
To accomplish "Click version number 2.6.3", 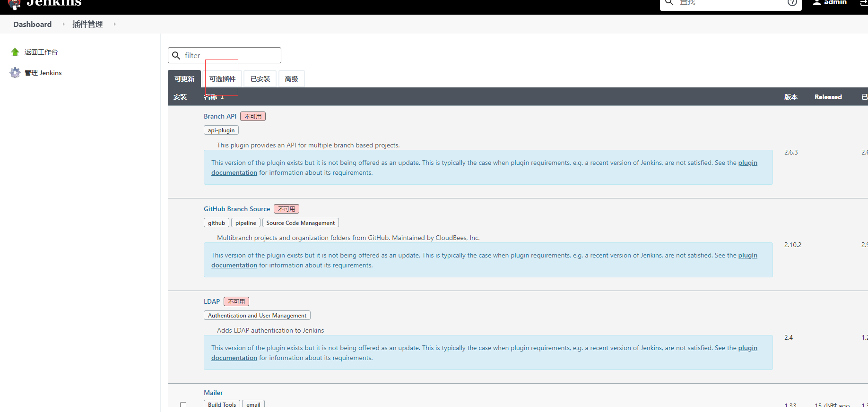I will 791,152.
